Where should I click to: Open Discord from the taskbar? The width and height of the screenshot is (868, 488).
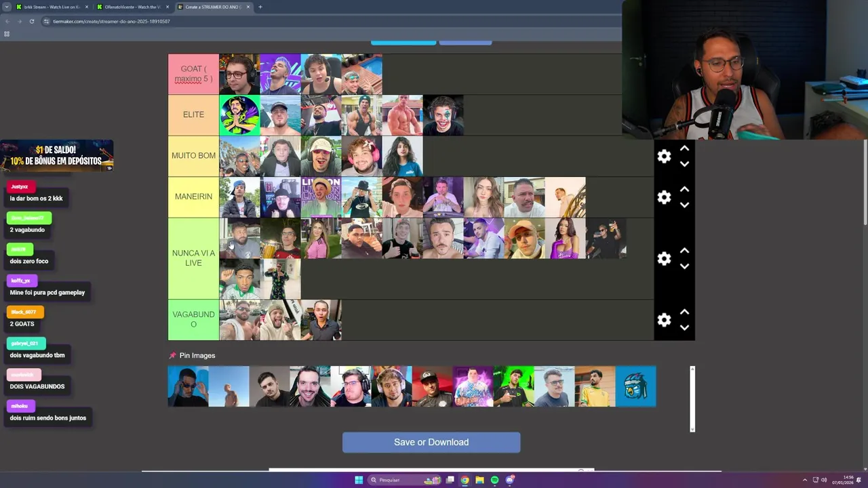tap(510, 480)
